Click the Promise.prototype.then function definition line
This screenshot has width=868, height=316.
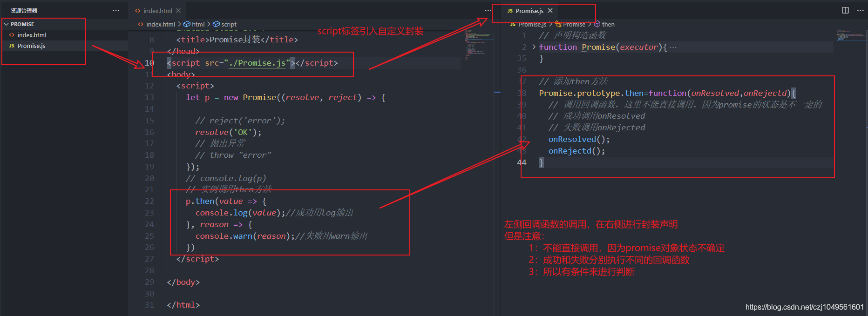pos(667,93)
